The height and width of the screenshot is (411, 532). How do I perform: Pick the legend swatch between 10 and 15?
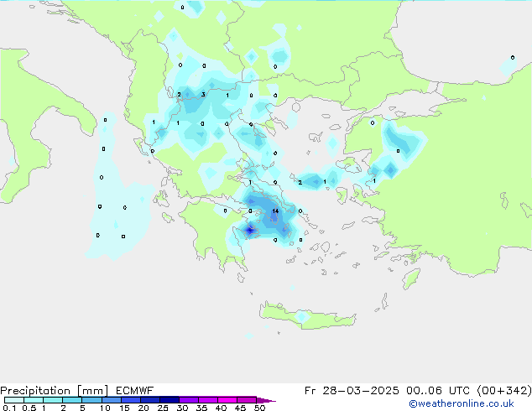point(112,400)
